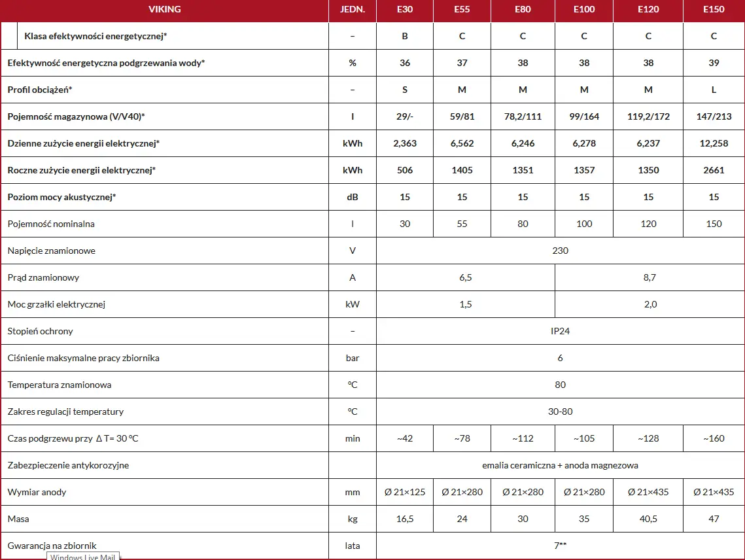Click 'Czas podgrzewu przy ΔT= 30 °C' label
This screenshot has width=745, height=560.
coord(73,439)
